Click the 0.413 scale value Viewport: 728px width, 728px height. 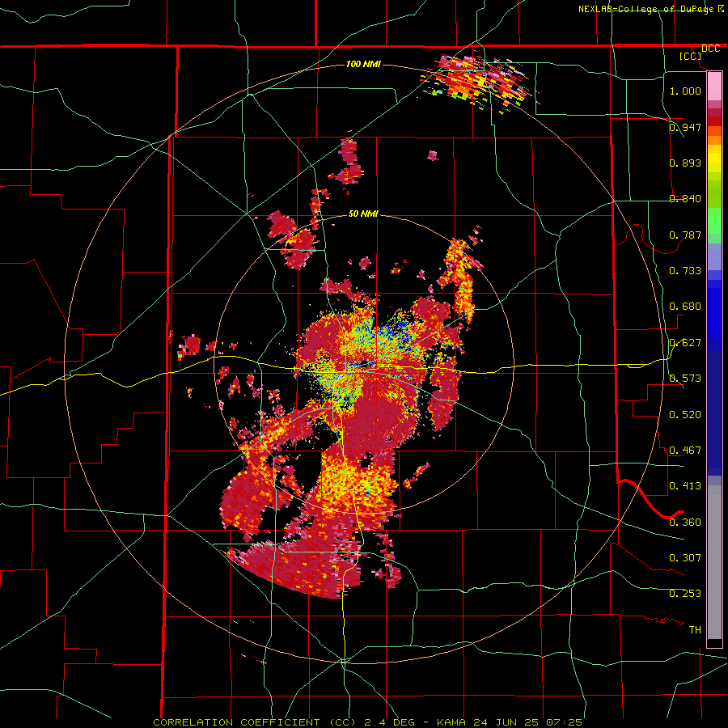click(x=685, y=485)
